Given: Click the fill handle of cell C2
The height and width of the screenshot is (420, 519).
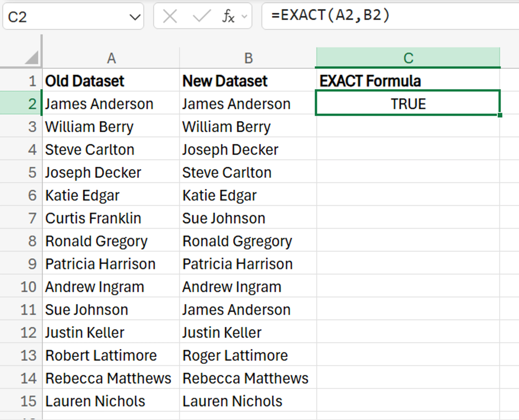Looking at the screenshot, I should (500, 115).
